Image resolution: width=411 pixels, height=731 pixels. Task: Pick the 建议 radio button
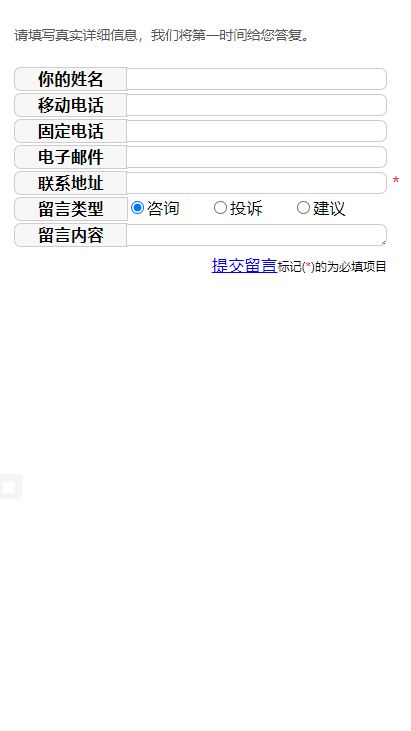point(303,207)
